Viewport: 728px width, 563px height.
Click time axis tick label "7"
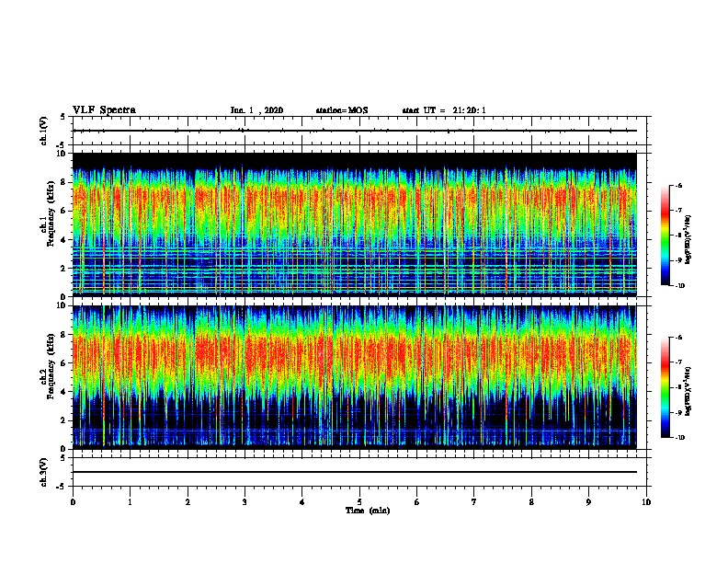point(474,501)
